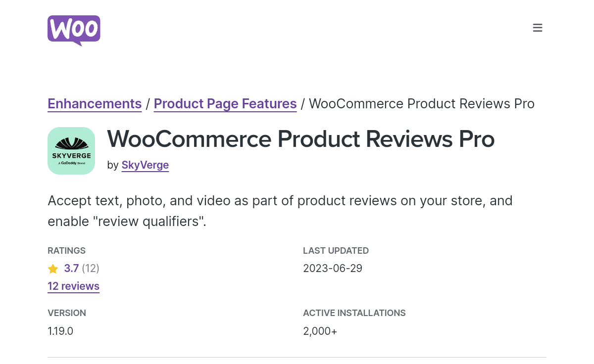
Task: Click the Woo logo
Action: (x=74, y=30)
